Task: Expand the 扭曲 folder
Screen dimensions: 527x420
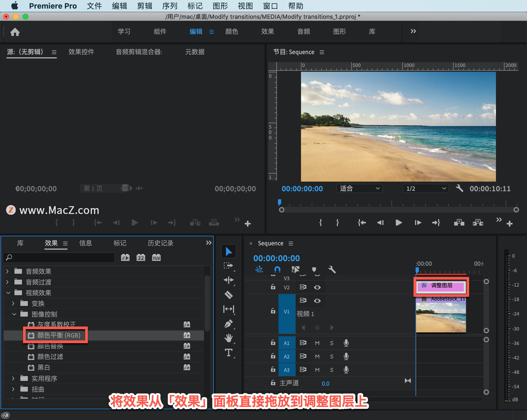Action: 13,389
